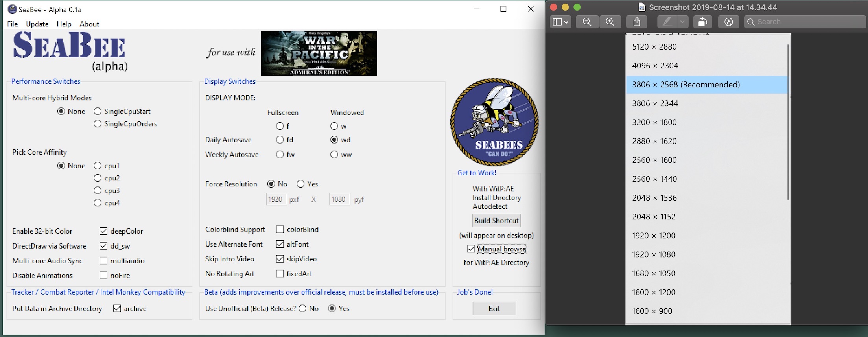This screenshot has height=337, width=868.
Task: Pick cpu1 core affinity
Action: 107,166
